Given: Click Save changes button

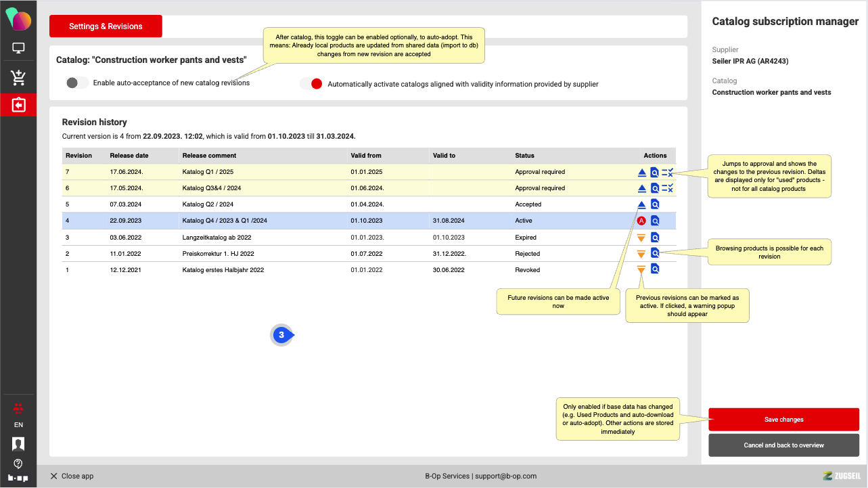Looking at the screenshot, I should pos(783,420).
